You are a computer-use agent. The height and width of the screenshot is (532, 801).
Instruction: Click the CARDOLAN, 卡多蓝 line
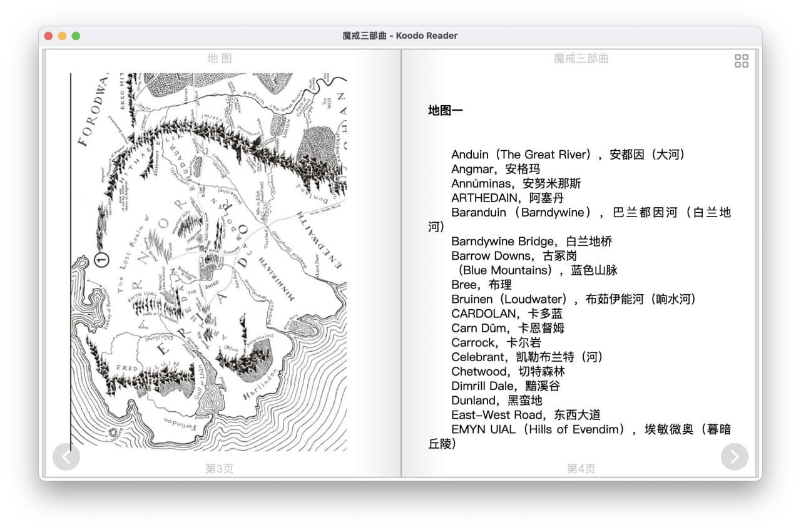(507, 313)
